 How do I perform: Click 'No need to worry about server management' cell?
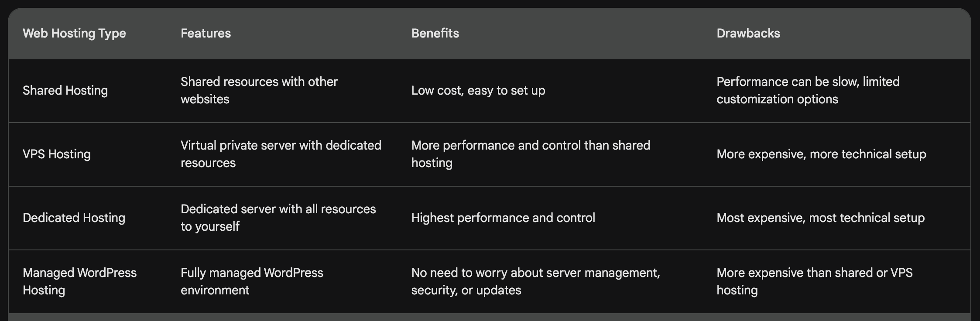pyautogui.click(x=536, y=282)
